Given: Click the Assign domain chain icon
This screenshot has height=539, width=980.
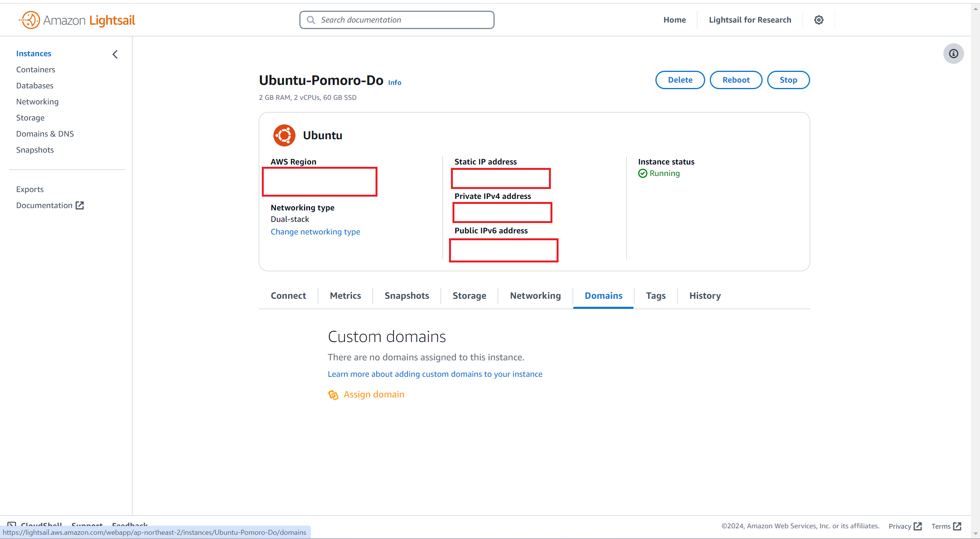Looking at the screenshot, I should tap(333, 395).
